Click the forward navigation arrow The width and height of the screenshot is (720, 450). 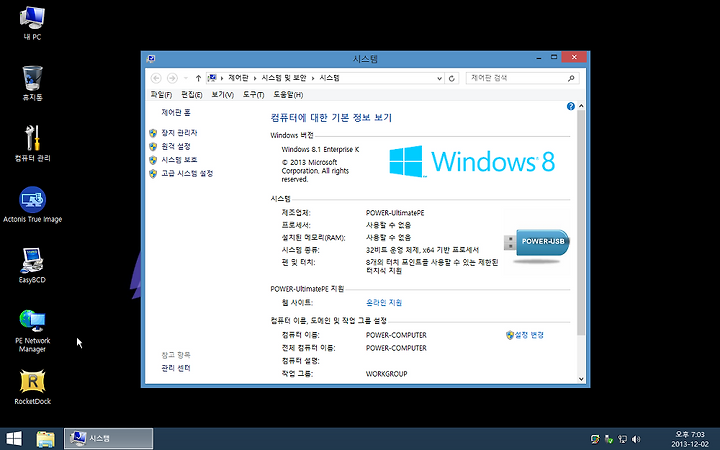172,78
